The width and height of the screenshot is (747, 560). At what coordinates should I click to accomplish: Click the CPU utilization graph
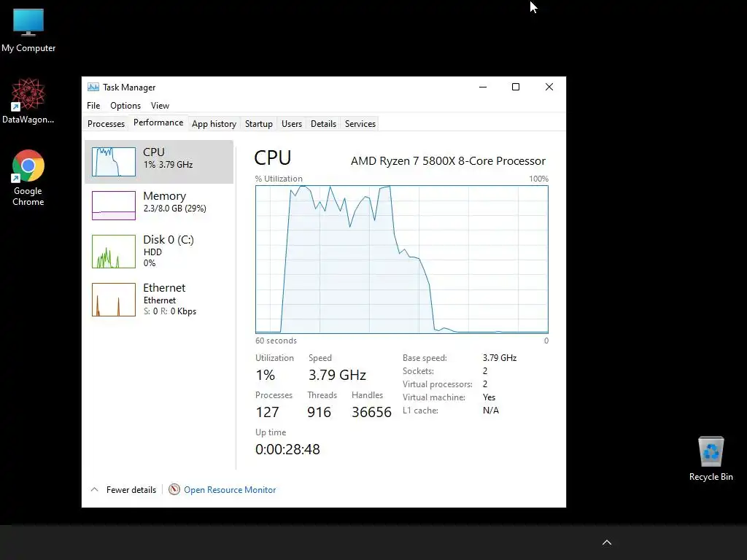402,260
